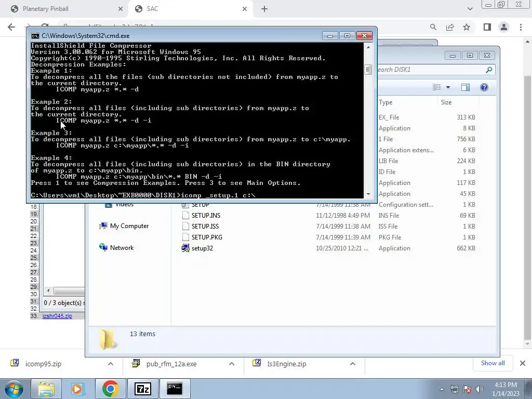Open the pub_rfm_12a.exe download
Screen dimensions: 532x399
click(x=171, y=364)
